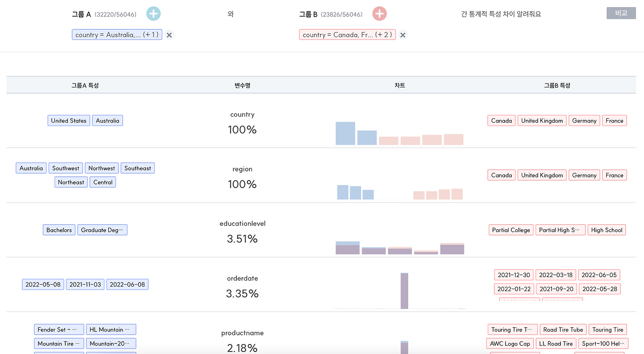Click the 2022-05-08 order date tag
This screenshot has height=354, width=644.
tap(43, 285)
